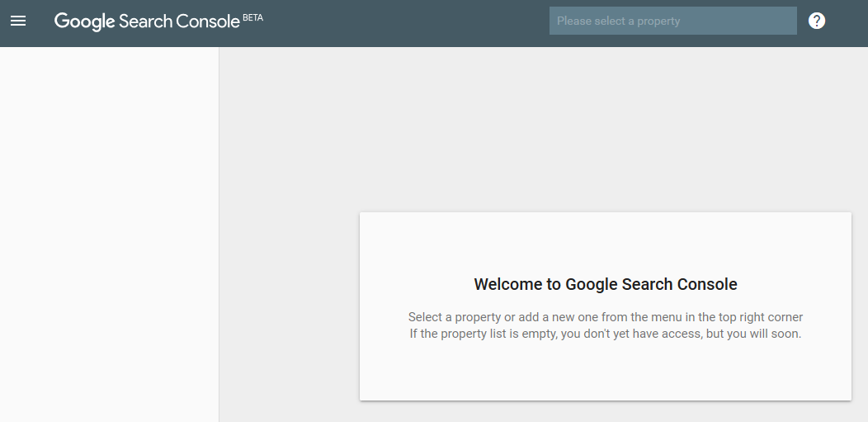The width and height of the screenshot is (868, 422).
Task: Click the "If the property list is empty" line
Action: (x=605, y=334)
